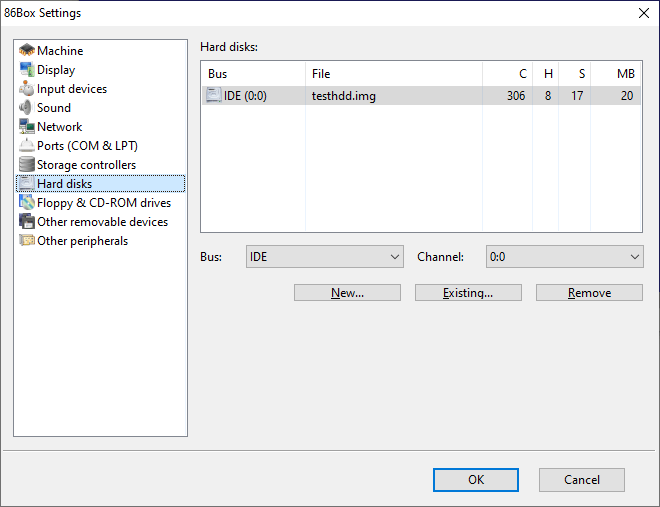This screenshot has width=660, height=507.
Task: Select the Hard disks category
Action: [64, 184]
